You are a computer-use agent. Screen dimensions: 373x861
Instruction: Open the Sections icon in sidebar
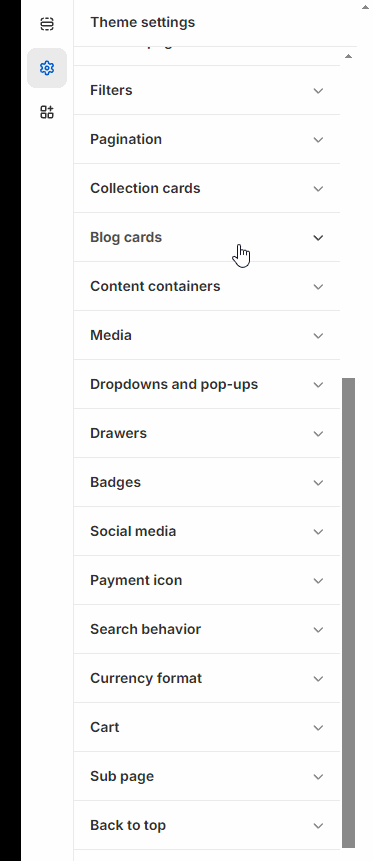tap(47, 24)
